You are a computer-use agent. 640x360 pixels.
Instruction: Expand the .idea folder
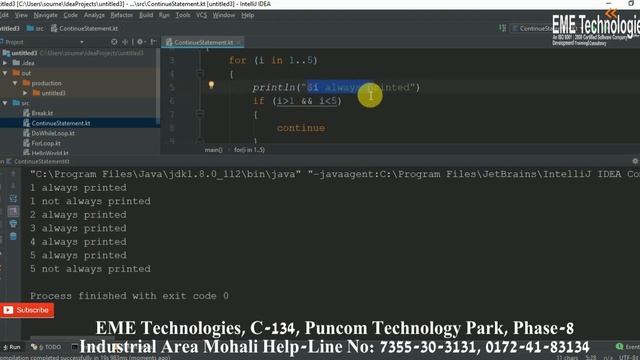point(5,63)
